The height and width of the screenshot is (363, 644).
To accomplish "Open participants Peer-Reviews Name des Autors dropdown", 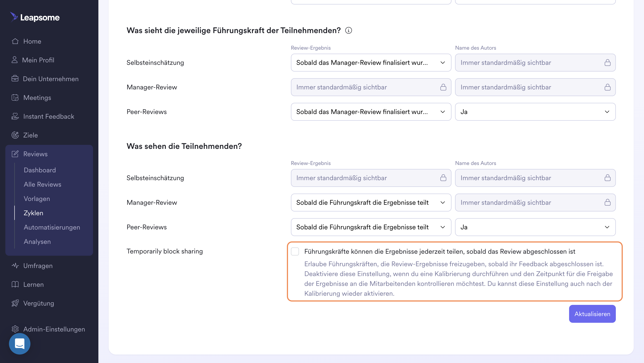I will point(535,227).
